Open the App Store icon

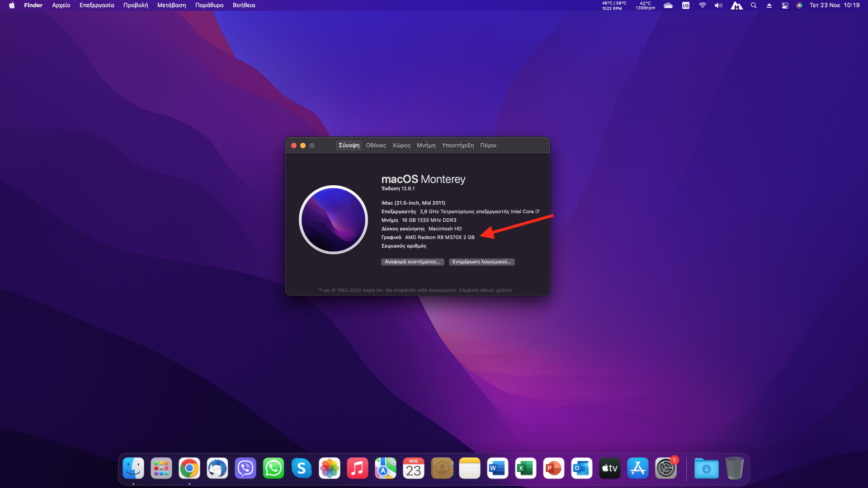pyautogui.click(x=638, y=469)
